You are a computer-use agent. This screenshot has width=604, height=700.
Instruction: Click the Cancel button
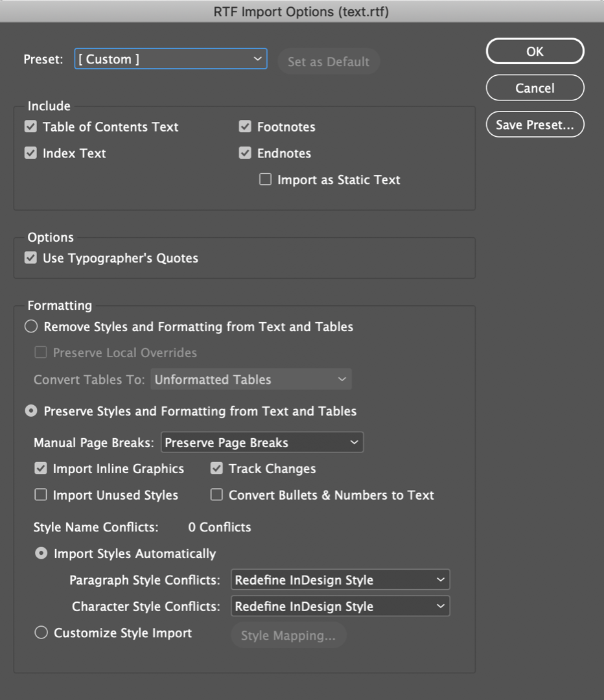coord(535,88)
